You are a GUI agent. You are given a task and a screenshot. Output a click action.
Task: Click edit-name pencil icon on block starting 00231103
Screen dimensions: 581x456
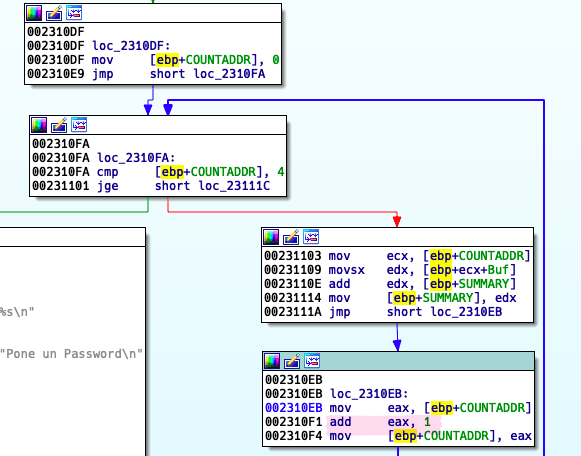(291, 237)
